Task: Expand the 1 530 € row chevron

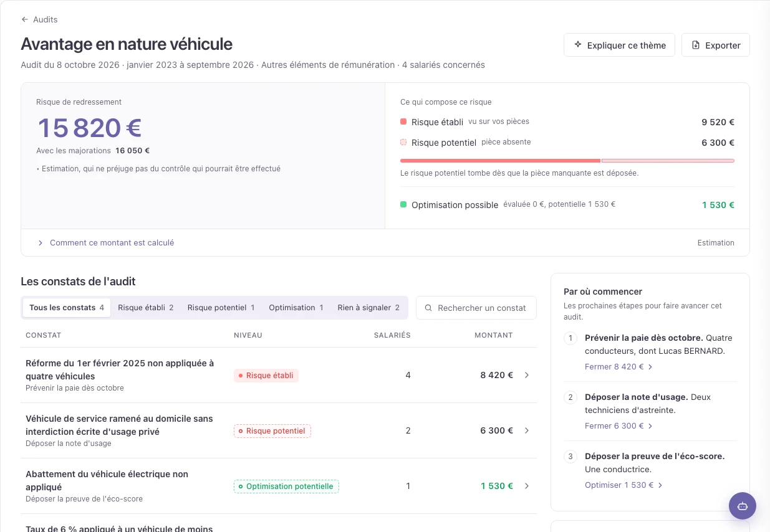Action: [x=527, y=486]
